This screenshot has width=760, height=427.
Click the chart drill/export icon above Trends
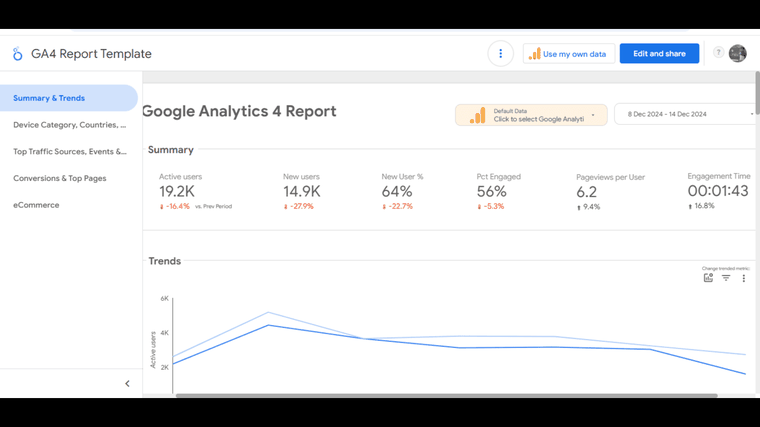[x=708, y=278]
